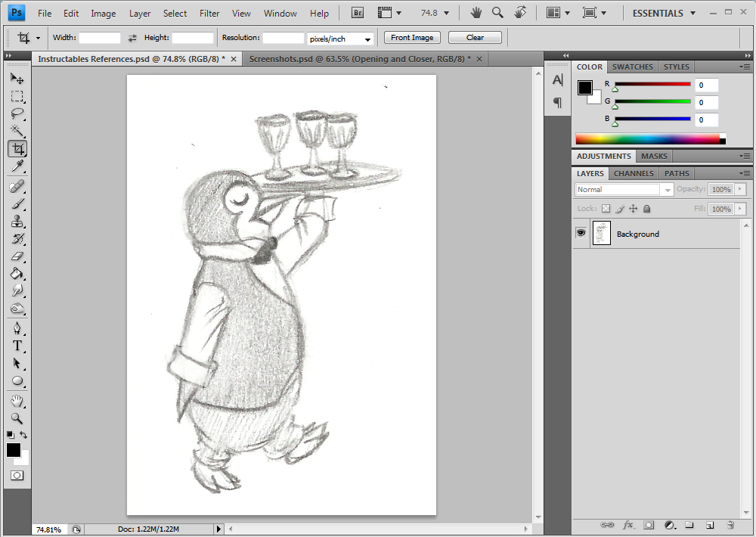This screenshot has width=756, height=537.
Task: Select the Crop tool
Action: click(x=17, y=148)
